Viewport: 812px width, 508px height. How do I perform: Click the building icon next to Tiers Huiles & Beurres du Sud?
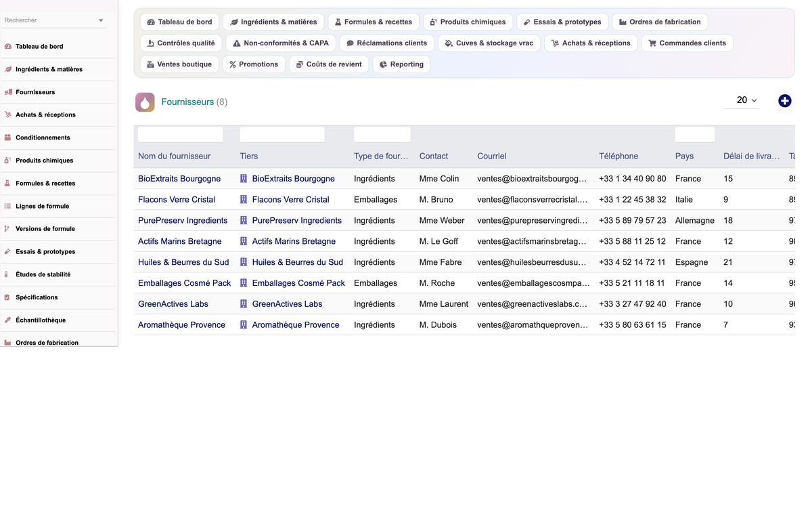[244, 262]
